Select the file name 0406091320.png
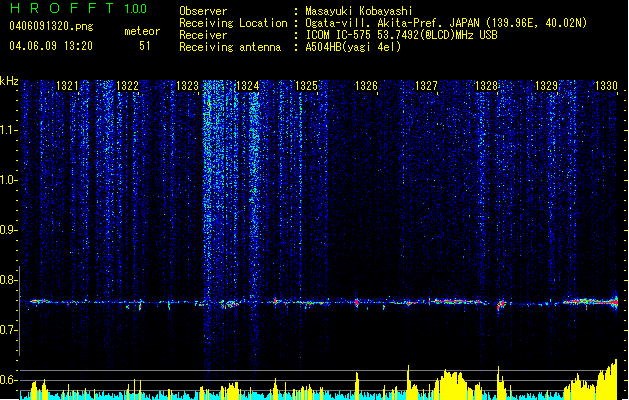The image size is (629, 400). coord(51,26)
